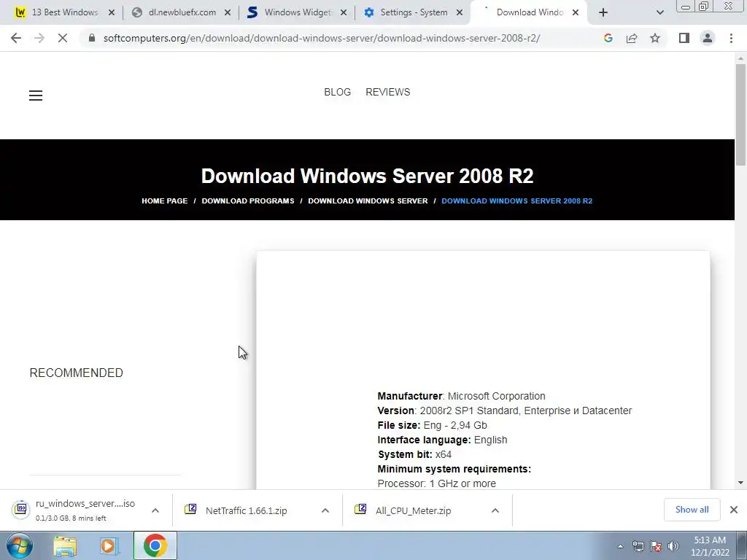Viewport: 747px width, 560px height.
Task: Click the Interface language: English line
Action: point(442,440)
